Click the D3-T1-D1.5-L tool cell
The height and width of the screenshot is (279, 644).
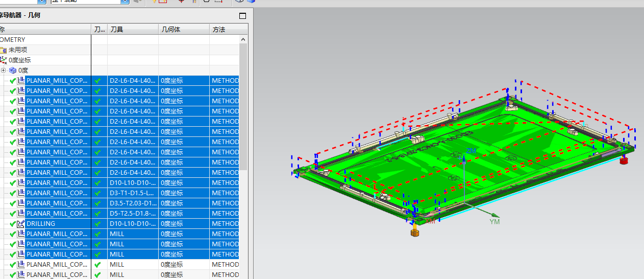click(x=133, y=193)
